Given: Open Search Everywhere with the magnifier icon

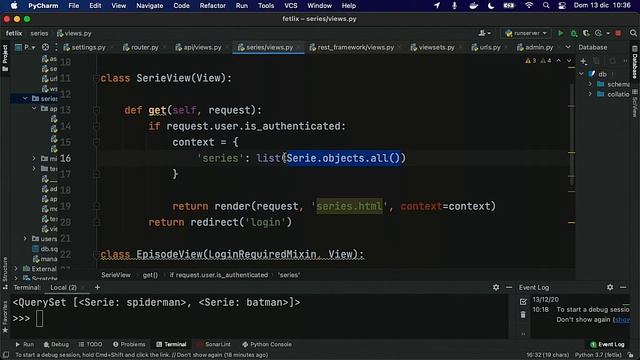Looking at the screenshot, I should (x=633, y=33).
